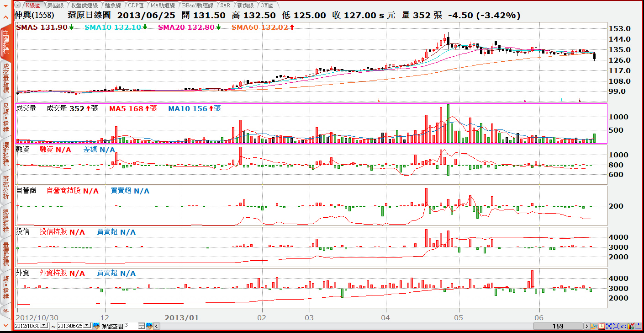This screenshot has width=644, height=333.
Task: Click the blue undo arrow icon
Action: (x=623, y=326)
